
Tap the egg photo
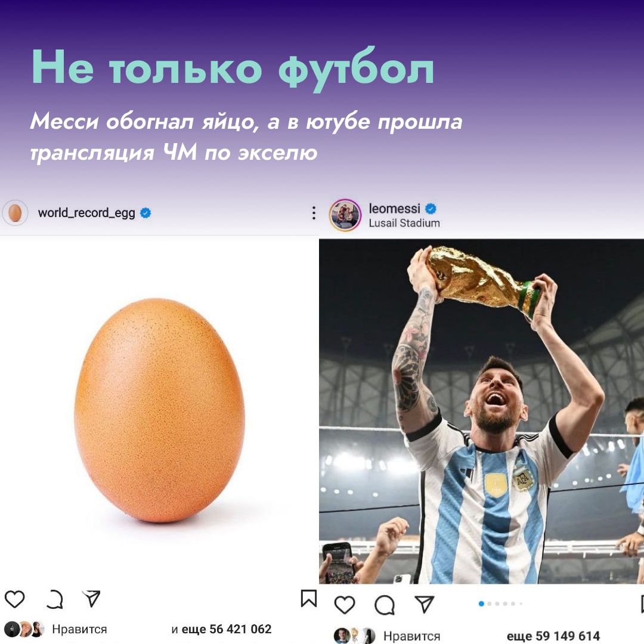click(159, 410)
